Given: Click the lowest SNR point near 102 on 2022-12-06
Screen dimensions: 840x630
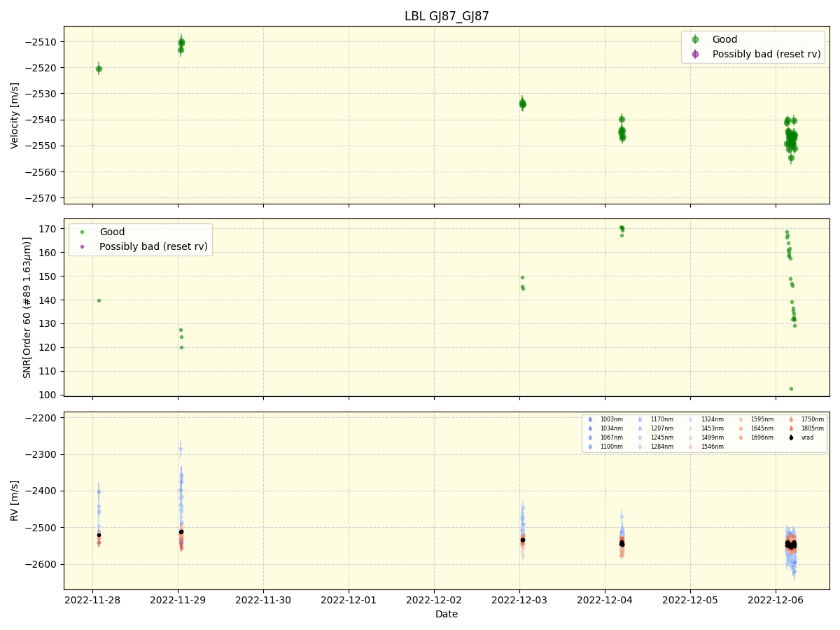Looking at the screenshot, I should click(791, 388).
